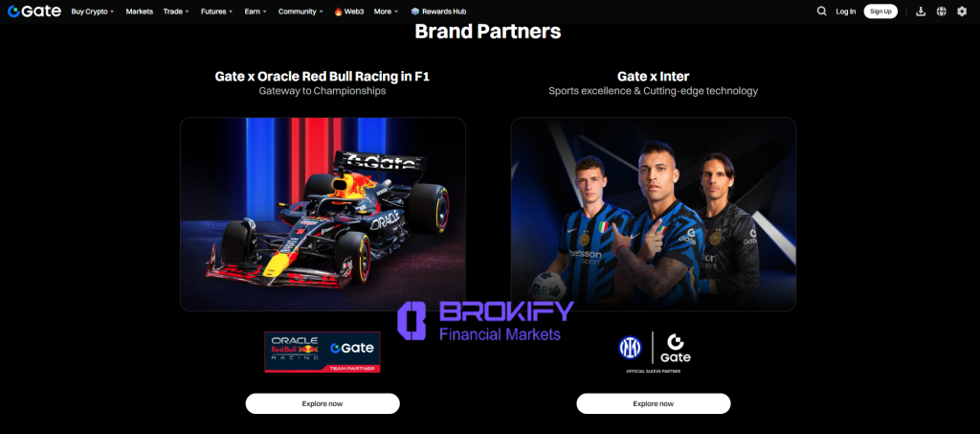Screen dimensions: 980x434
Task: Expand the Buy Crypto dropdown
Action: (x=93, y=11)
